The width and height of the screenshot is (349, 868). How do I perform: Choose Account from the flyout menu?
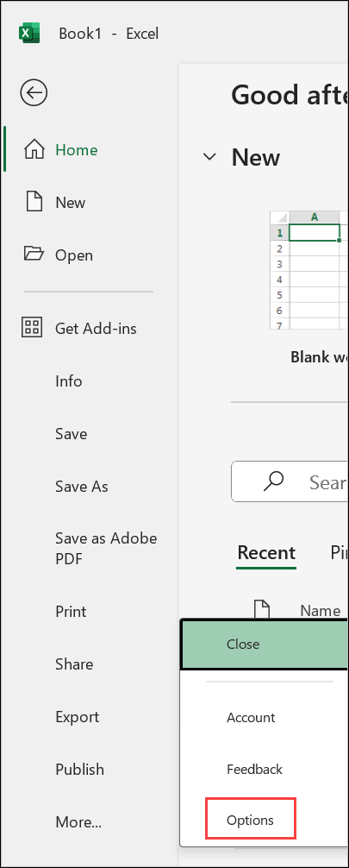(251, 717)
